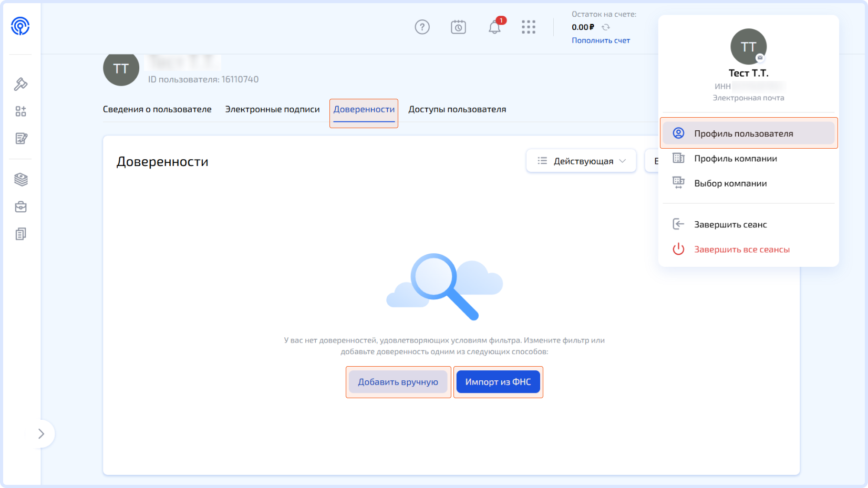Click the gavel icon in left sidebar

pos(20,84)
